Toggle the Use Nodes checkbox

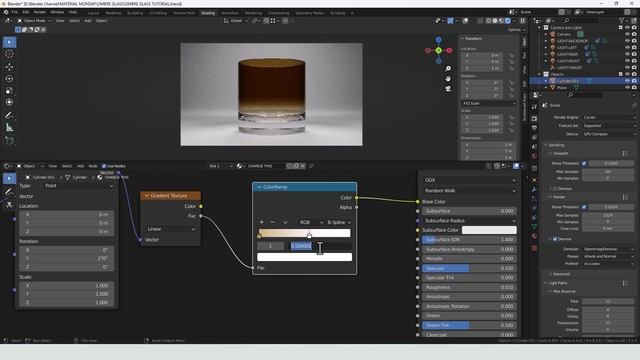point(104,166)
